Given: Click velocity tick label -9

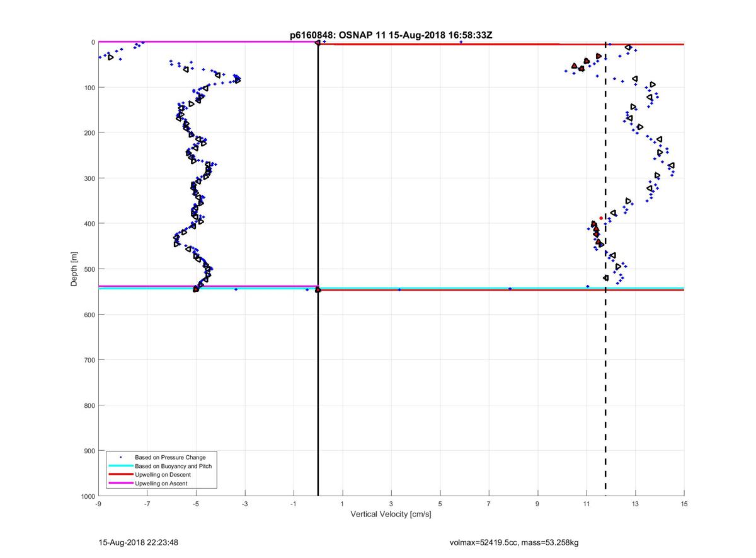Looking at the screenshot, I should pos(98,504).
